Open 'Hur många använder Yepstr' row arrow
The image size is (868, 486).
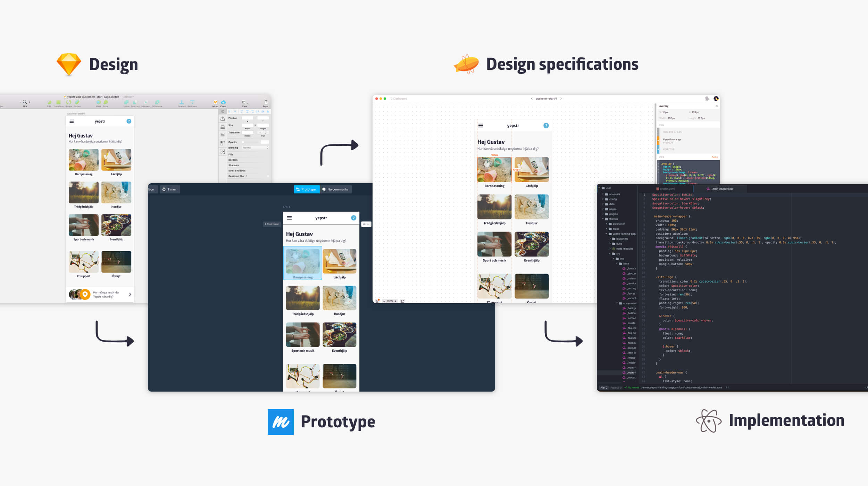pyautogui.click(x=130, y=294)
